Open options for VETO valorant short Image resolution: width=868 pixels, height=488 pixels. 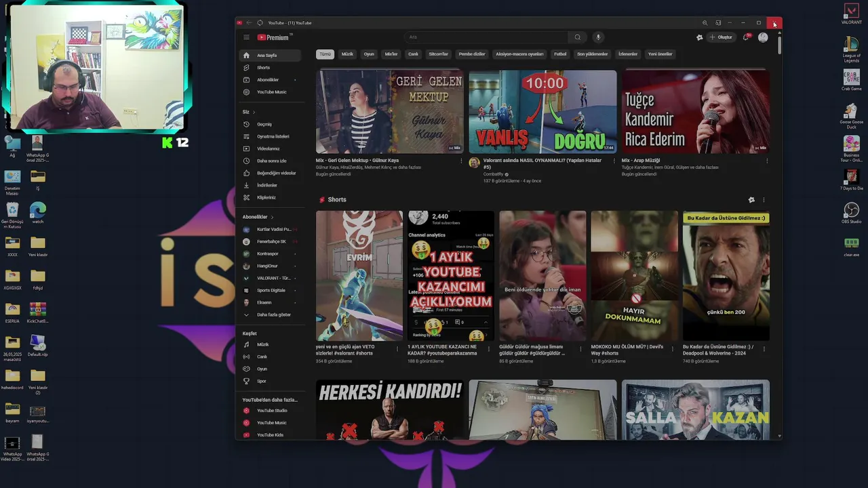(397, 350)
